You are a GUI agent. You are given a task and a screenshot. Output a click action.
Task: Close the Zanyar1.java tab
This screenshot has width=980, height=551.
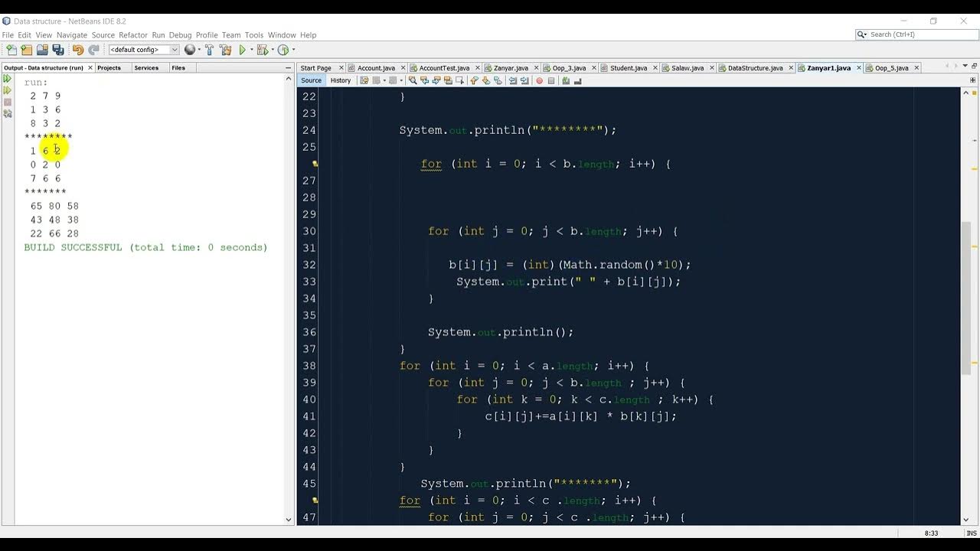point(858,68)
